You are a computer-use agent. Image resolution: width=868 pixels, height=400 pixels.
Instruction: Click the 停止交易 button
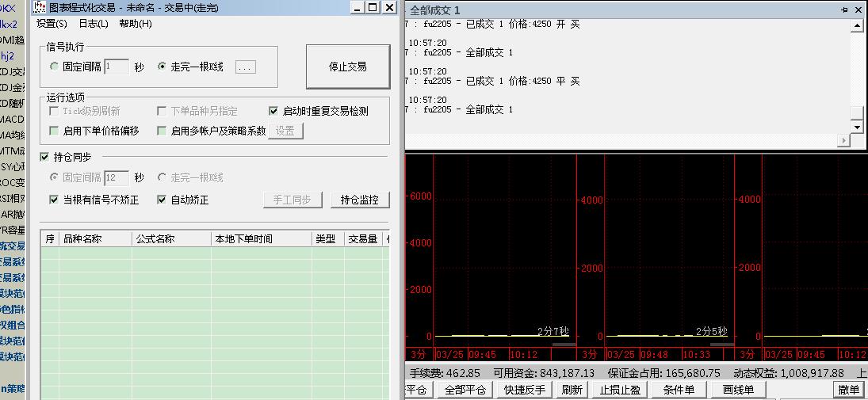click(348, 67)
